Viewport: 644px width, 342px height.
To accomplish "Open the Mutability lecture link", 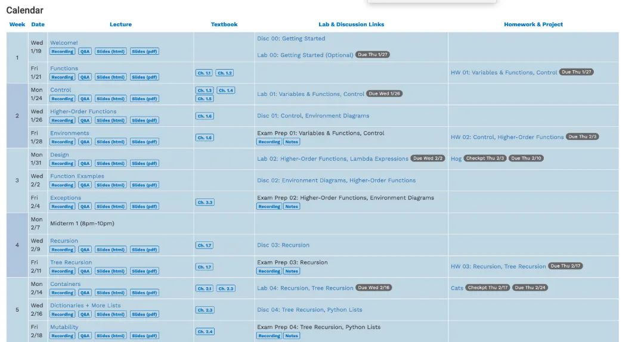I will [x=64, y=327].
